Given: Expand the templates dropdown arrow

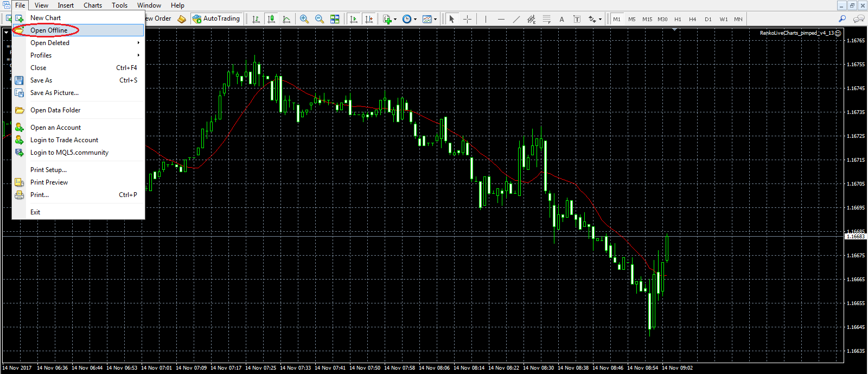Looking at the screenshot, I should [x=435, y=19].
